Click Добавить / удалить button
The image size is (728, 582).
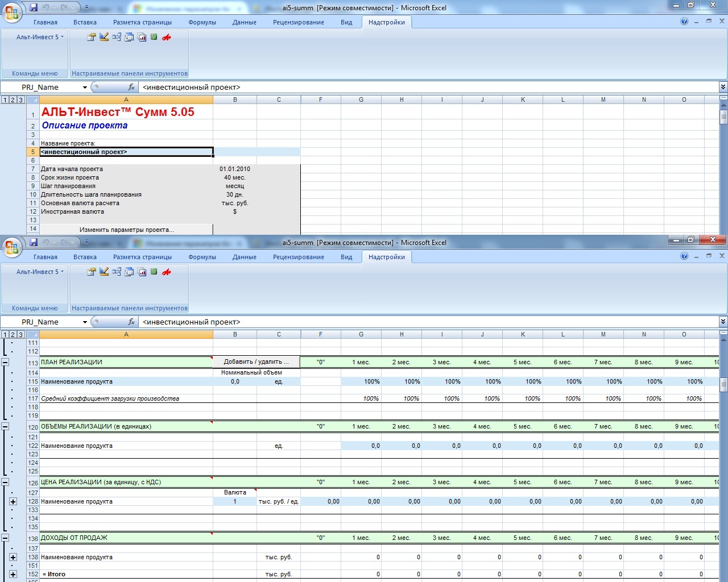point(257,362)
